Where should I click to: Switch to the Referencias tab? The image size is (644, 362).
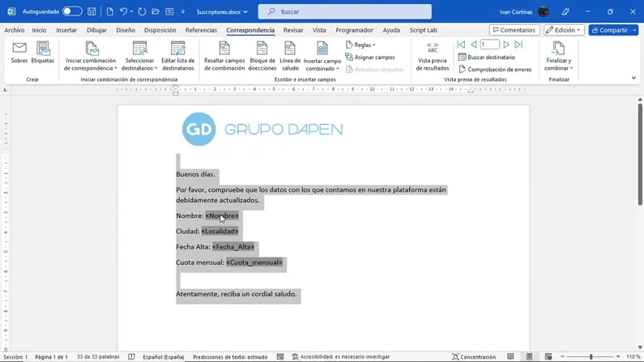point(201,30)
